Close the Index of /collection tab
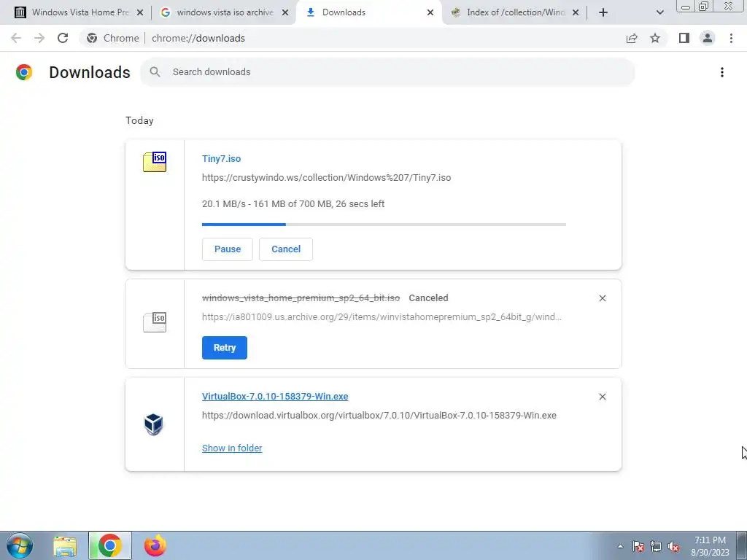 pyautogui.click(x=576, y=13)
